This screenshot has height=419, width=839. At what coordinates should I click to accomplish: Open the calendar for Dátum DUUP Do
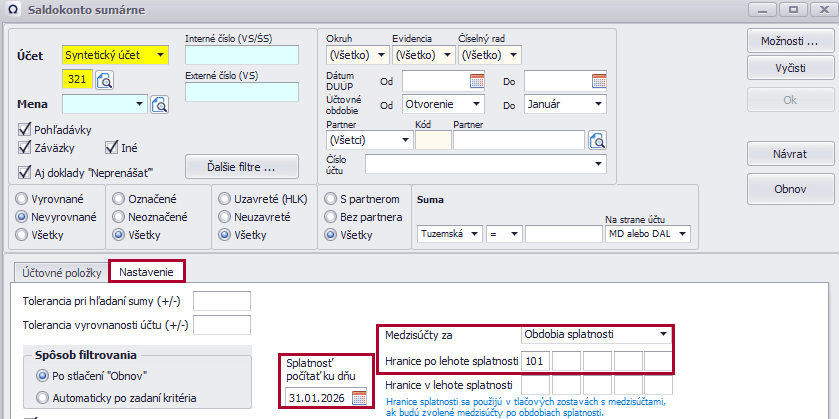[x=598, y=81]
